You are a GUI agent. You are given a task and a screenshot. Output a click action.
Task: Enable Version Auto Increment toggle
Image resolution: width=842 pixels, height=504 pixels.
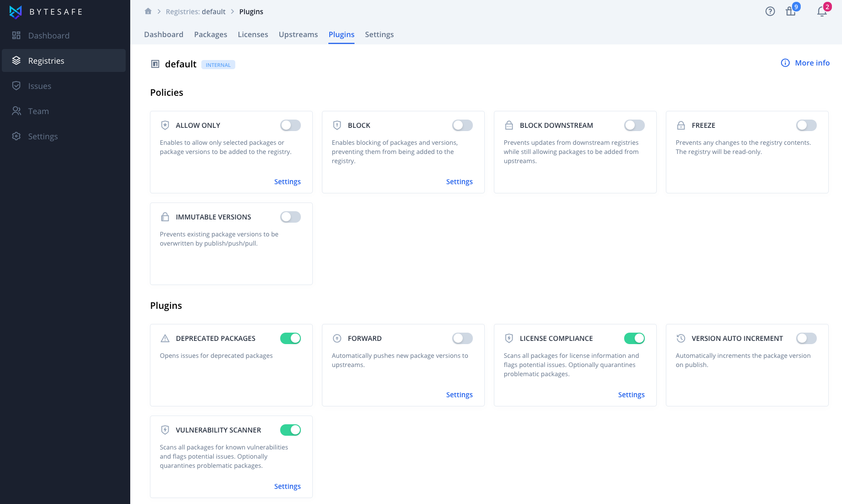[806, 338]
